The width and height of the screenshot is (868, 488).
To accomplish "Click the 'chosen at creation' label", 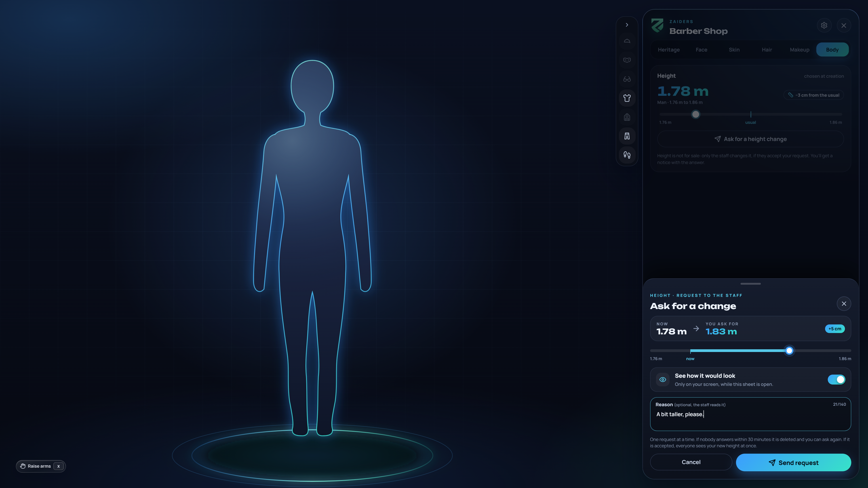I will [824, 76].
